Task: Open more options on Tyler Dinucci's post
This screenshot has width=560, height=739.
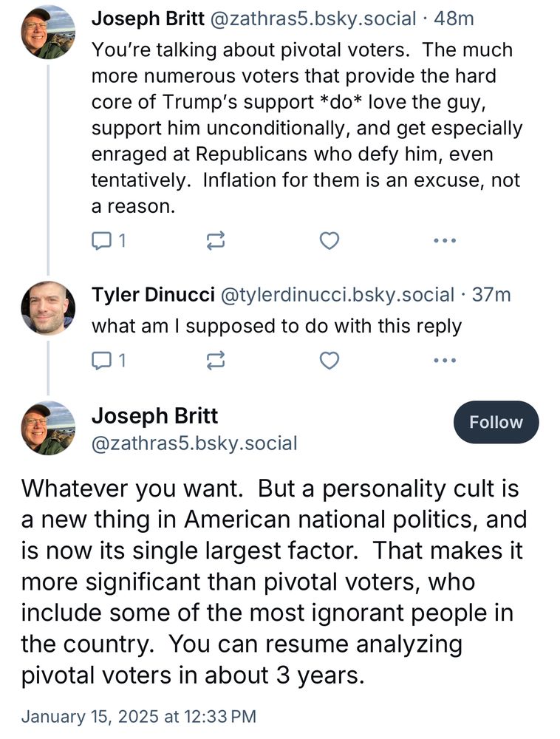Action: tap(444, 361)
